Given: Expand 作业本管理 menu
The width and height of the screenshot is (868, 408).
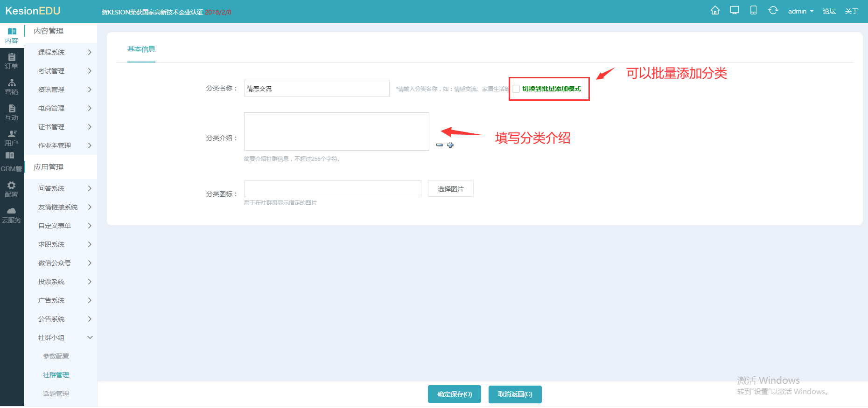Looking at the screenshot, I should pyautogui.click(x=61, y=145).
